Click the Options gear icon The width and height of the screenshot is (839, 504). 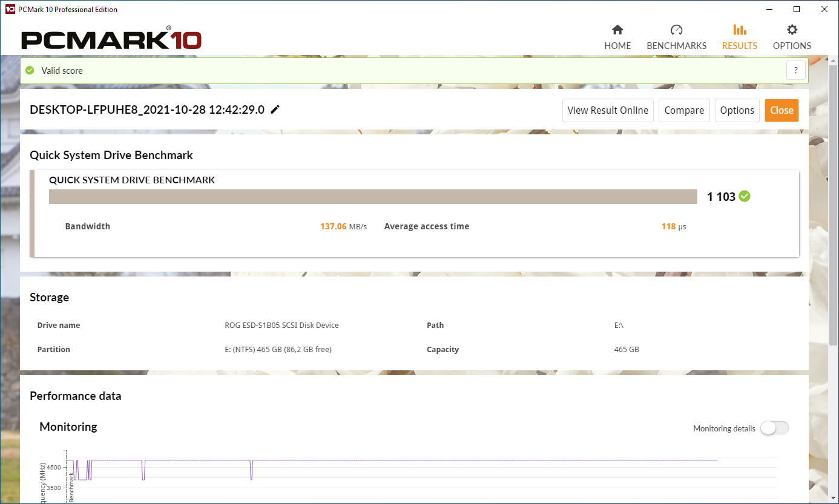tap(792, 30)
